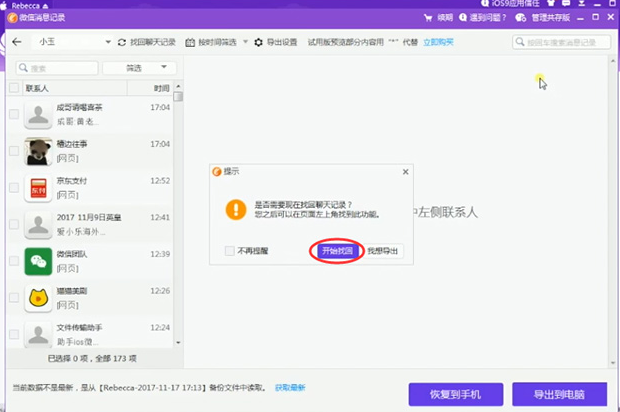Check the box for 成哥请喝喜茶

tap(14, 114)
